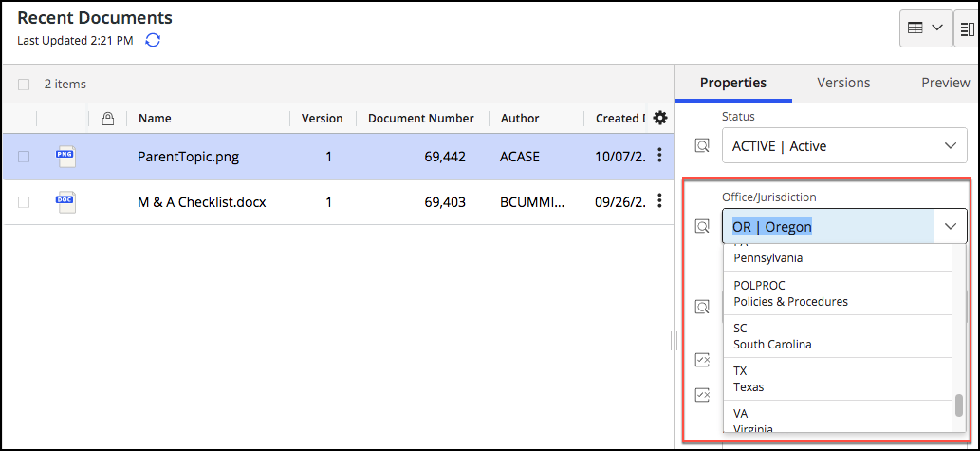
Task: Check the select-all items checkbox
Action: [x=24, y=85]
